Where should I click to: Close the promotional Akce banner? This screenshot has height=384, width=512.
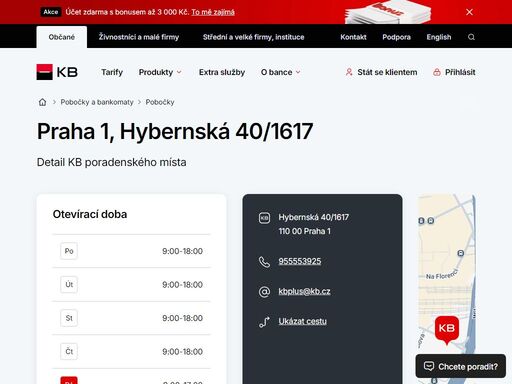pos(469,12)
